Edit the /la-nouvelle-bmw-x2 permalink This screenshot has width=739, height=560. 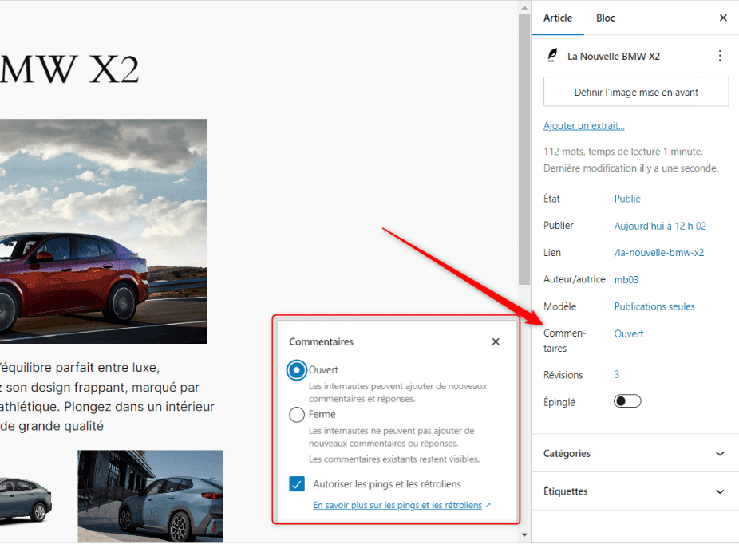click(659, 252)
